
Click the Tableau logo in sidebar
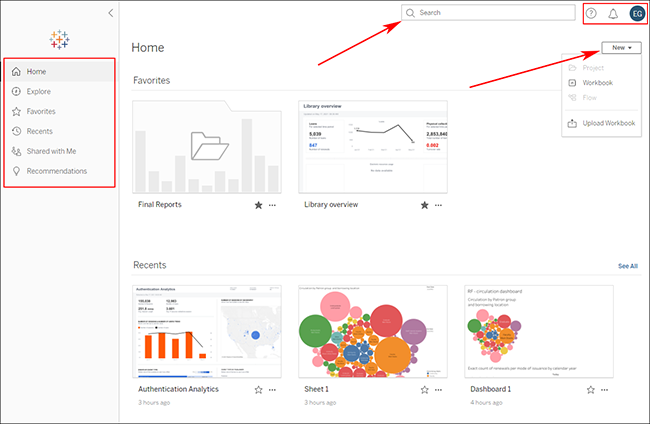pos(59,40)
